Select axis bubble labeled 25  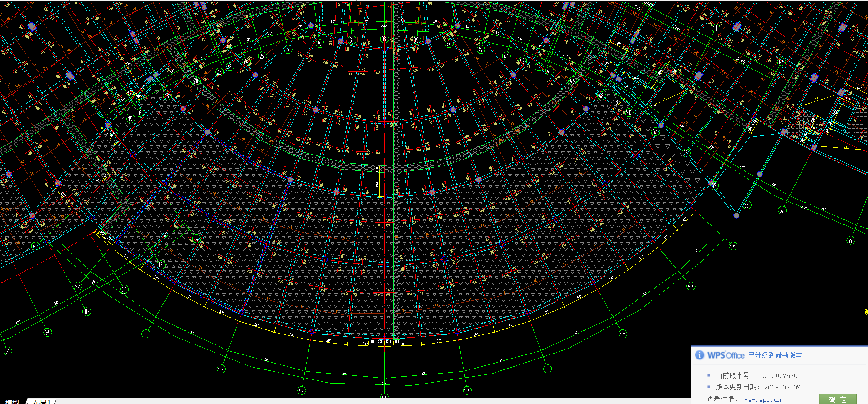pos(262,56)
